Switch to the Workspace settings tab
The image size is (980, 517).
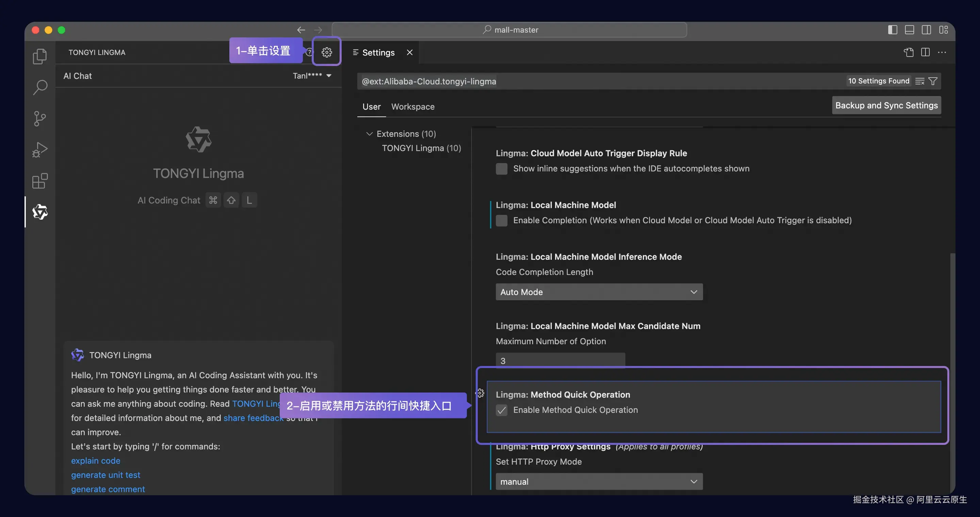[x=413, y=107]
